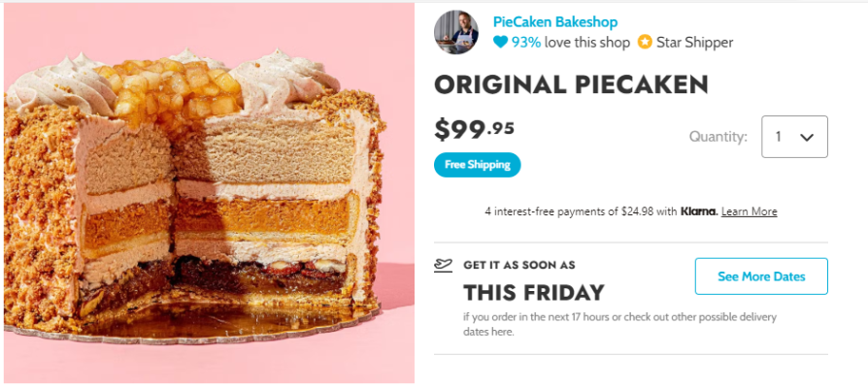Click the THIS FRIDAY delivery heading
The height and width of the screenshot is (388, 868).
[x=534, y=292]
